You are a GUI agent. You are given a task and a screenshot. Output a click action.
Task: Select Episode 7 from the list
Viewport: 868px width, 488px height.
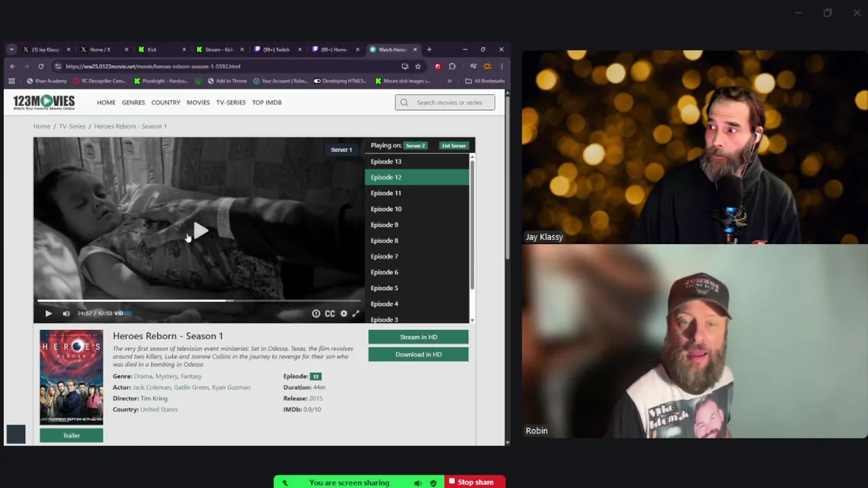(x=417, y=256)
